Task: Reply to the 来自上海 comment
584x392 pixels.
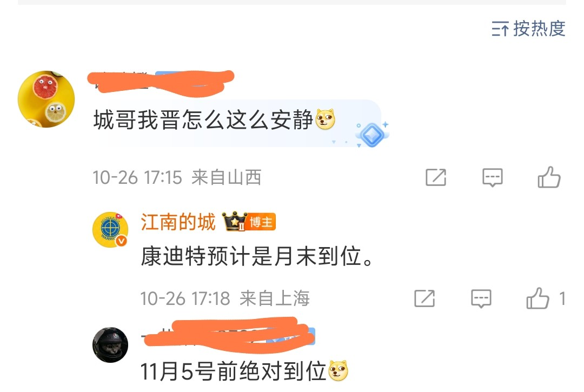Action: click(481, 298)
